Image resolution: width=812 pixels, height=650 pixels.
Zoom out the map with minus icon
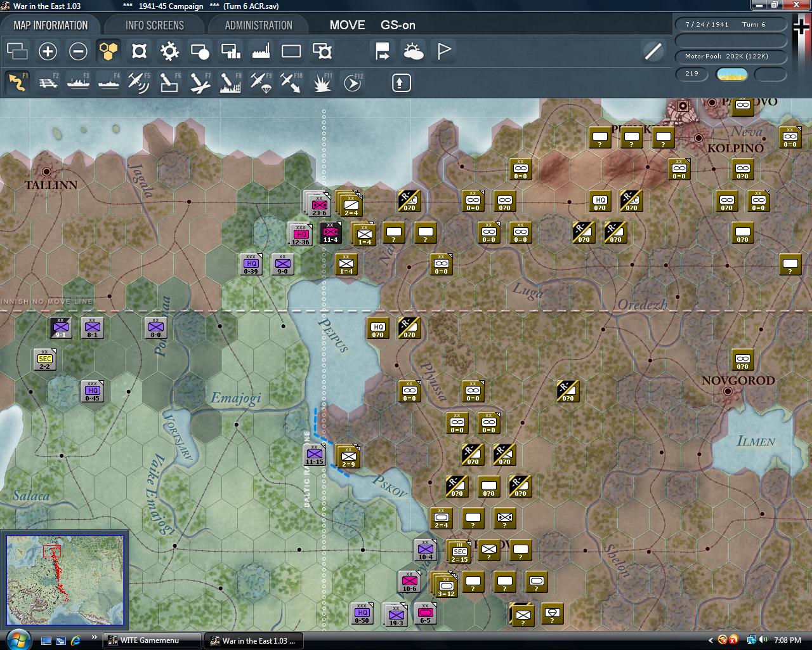coord(78,51)
